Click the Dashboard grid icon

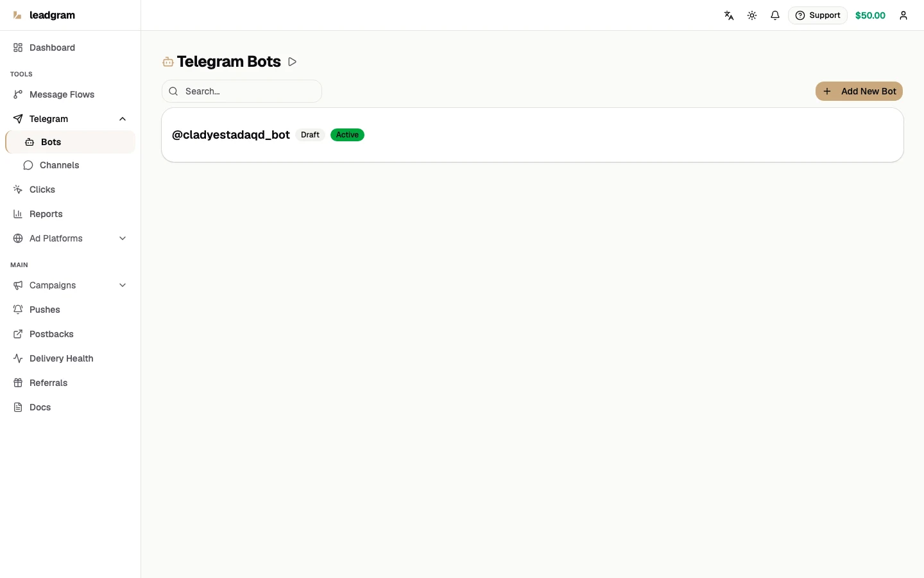18,48
